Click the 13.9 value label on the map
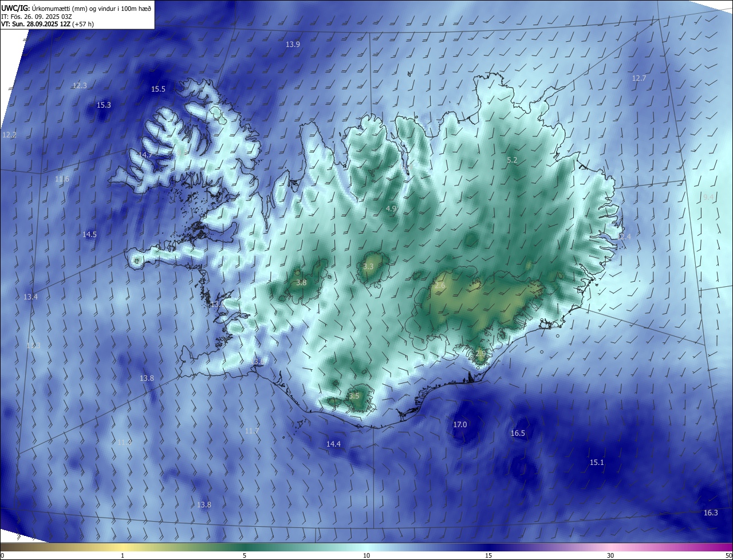 (x=293, y=44)
